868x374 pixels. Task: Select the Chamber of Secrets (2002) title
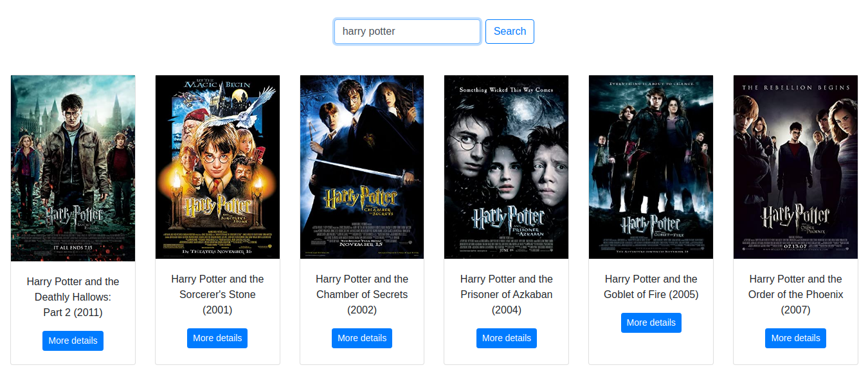click(362, 294)
